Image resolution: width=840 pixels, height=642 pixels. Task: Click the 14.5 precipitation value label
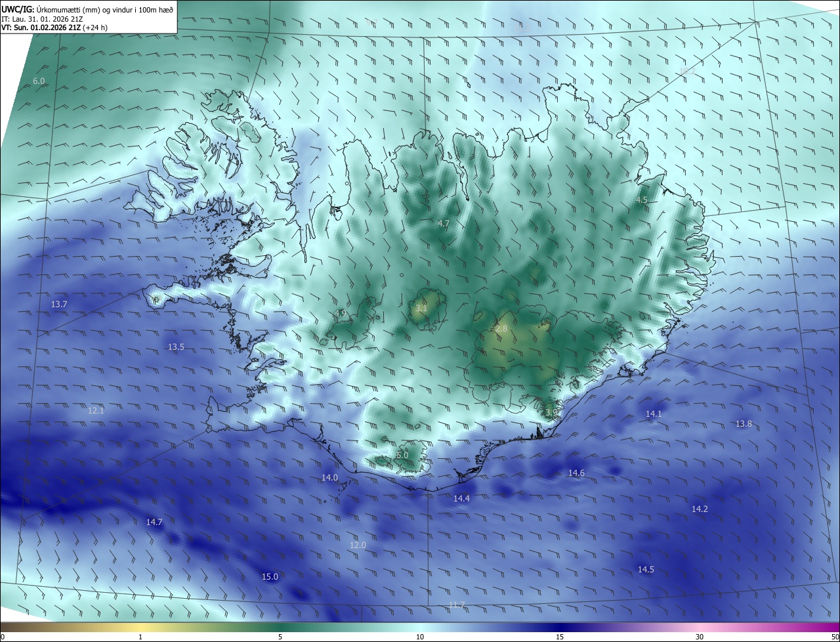(x=646, y=569)
